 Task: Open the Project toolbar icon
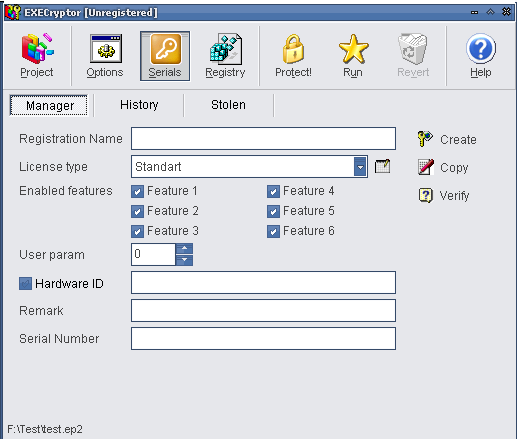(37, 49)
